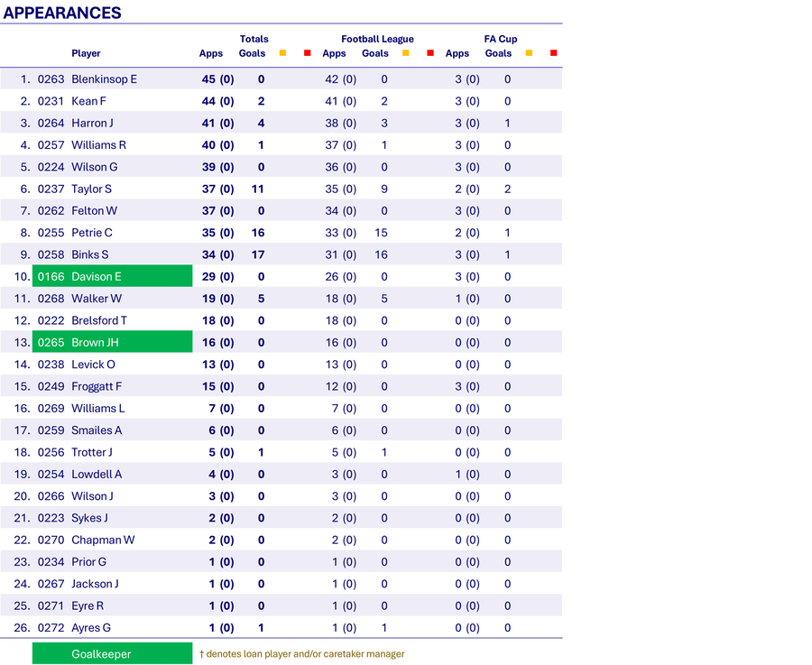812x665 pixels.
Task: Select player name Sykes J
Action: point(89,518)
